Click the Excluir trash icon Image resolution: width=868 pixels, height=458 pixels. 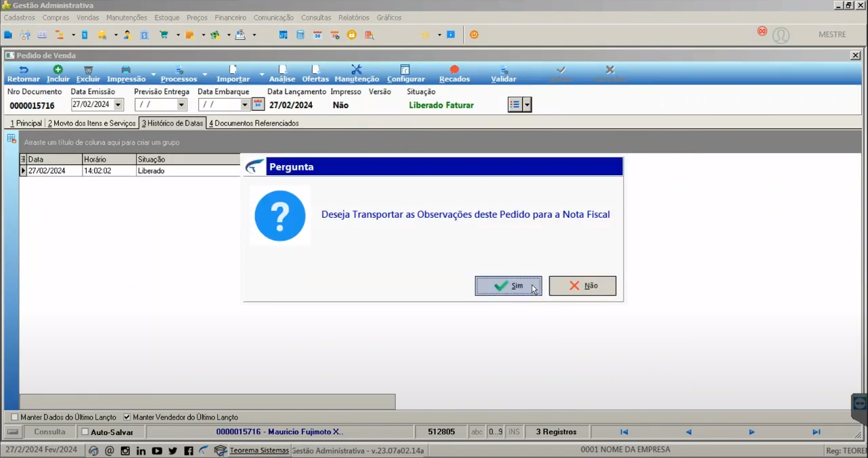[x=88, y=70]
